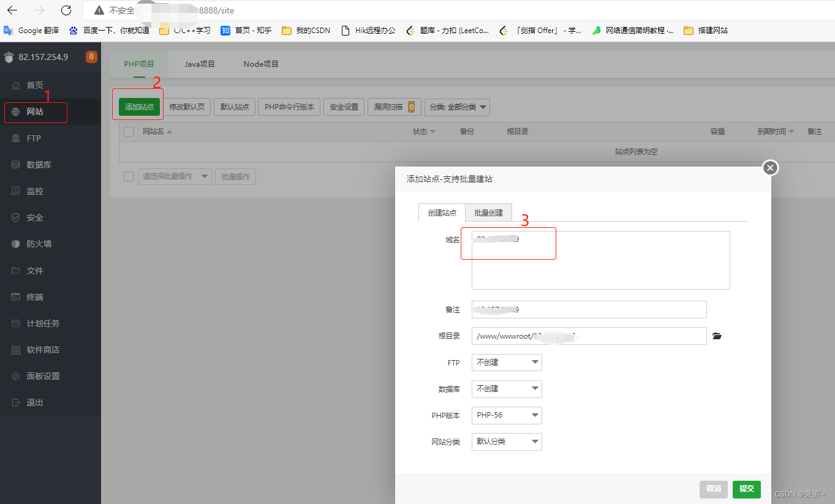Click the PHP命令行版本 button
The height and width of the screenshot is (504, 835).
click(289, 107)
